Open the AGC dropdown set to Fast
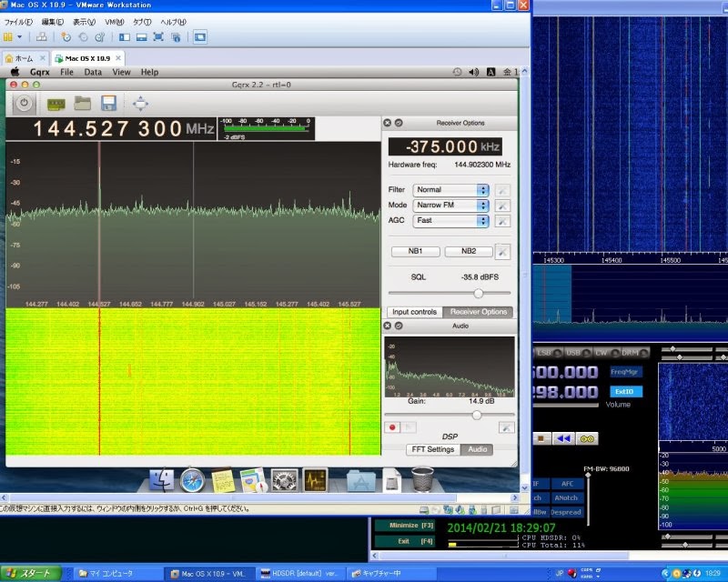This screenshot has width=728, height=582. coord(451,221)
